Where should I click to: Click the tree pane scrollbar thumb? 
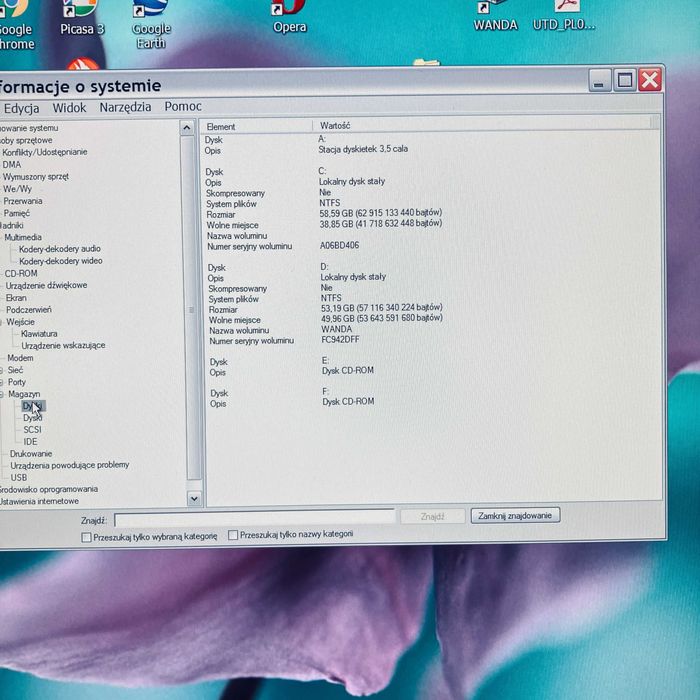(x=191, y=308)
